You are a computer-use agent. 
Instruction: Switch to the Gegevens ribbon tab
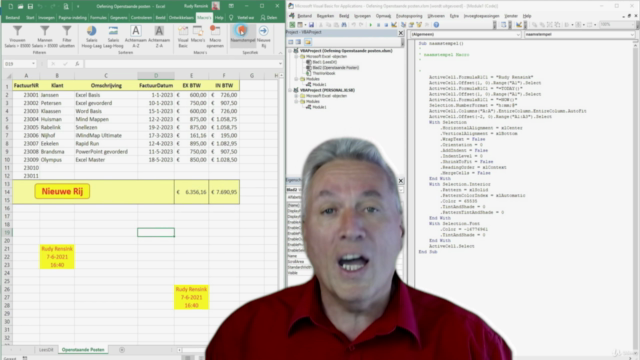tap(118, 18)
